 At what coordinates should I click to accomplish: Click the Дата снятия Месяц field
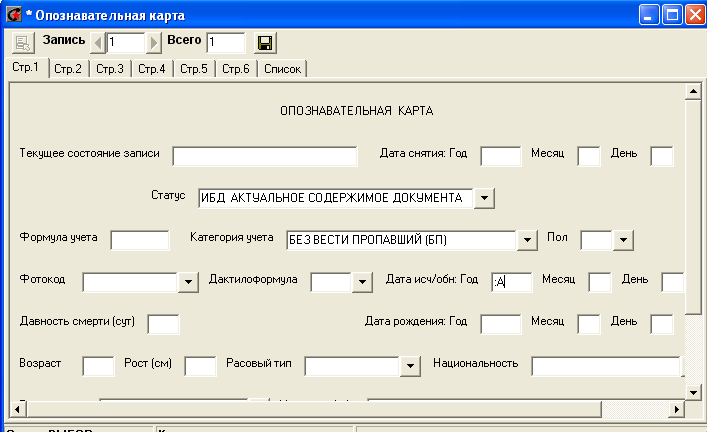[589, 156]
